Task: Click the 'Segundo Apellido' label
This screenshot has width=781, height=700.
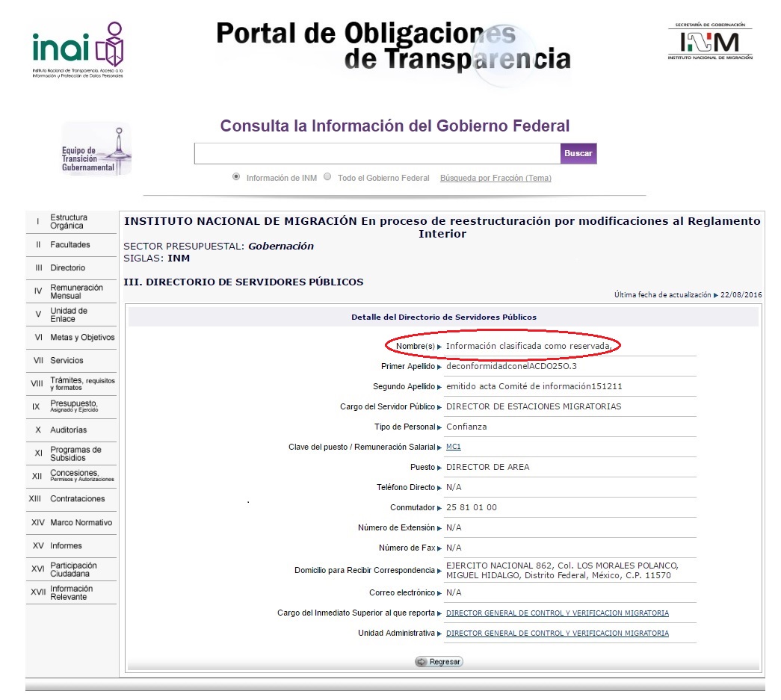Action: click(404, 386)
